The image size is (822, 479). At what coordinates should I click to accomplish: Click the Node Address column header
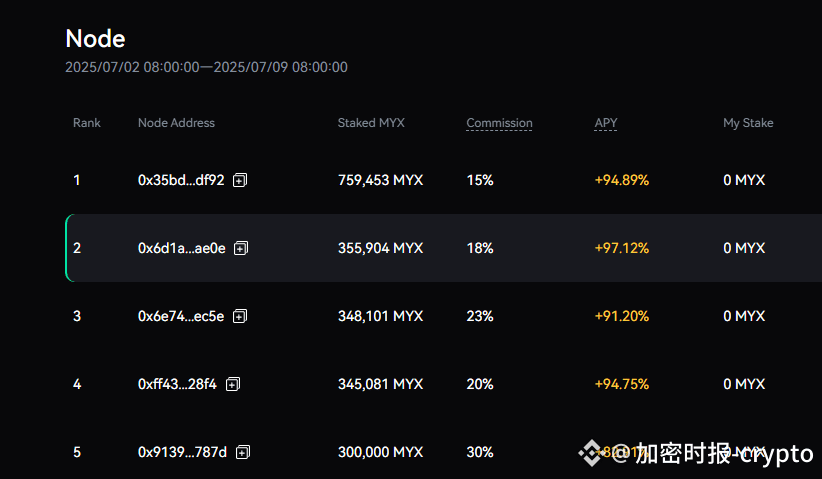pyautogui.click(x=176, y=123)
